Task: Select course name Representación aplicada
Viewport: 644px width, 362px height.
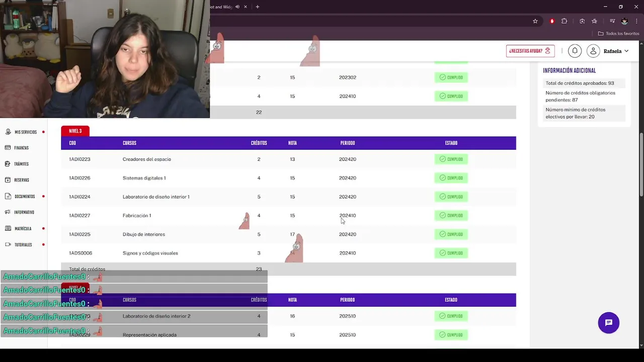Action: click(x=149, y=335)
